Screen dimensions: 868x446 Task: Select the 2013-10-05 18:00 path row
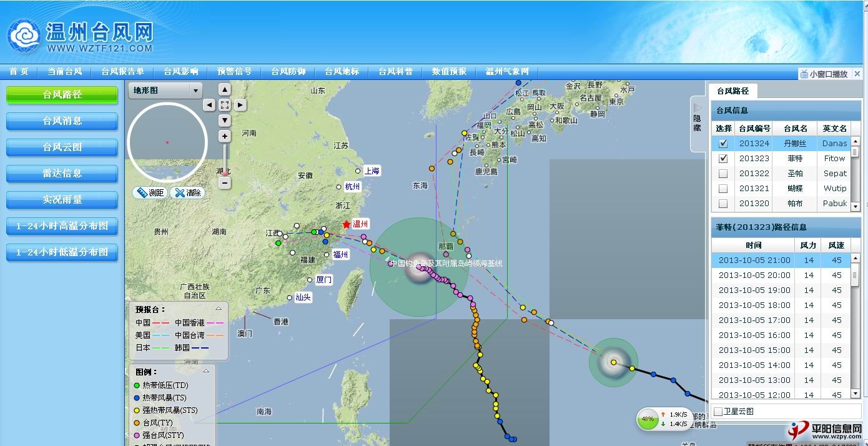pos(781,305)
